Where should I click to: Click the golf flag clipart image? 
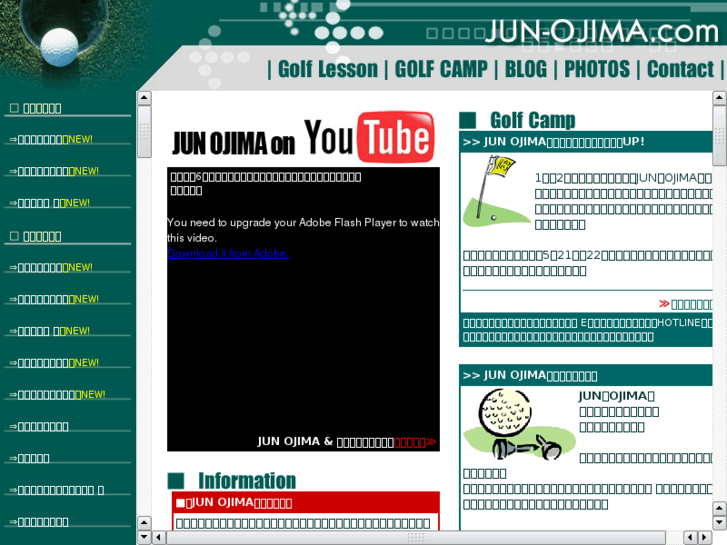[x=497, y=192]
